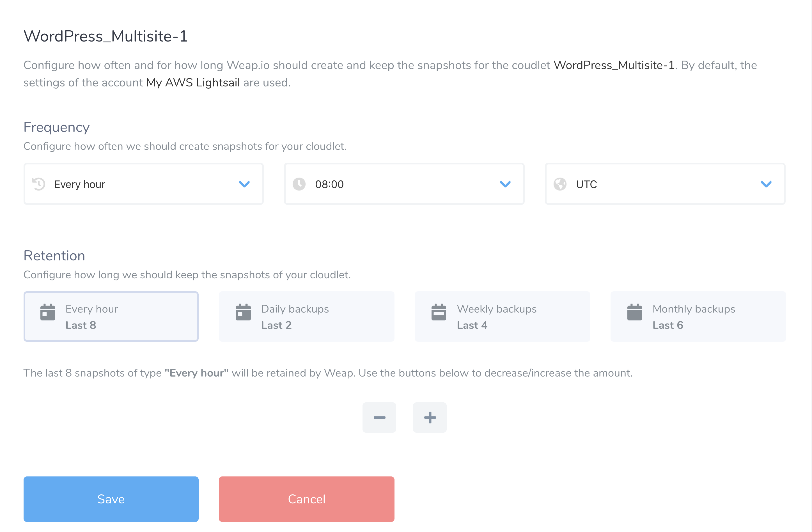
Task: Choose Monthly backups Last 6 card
Action: tap(698, 316)
